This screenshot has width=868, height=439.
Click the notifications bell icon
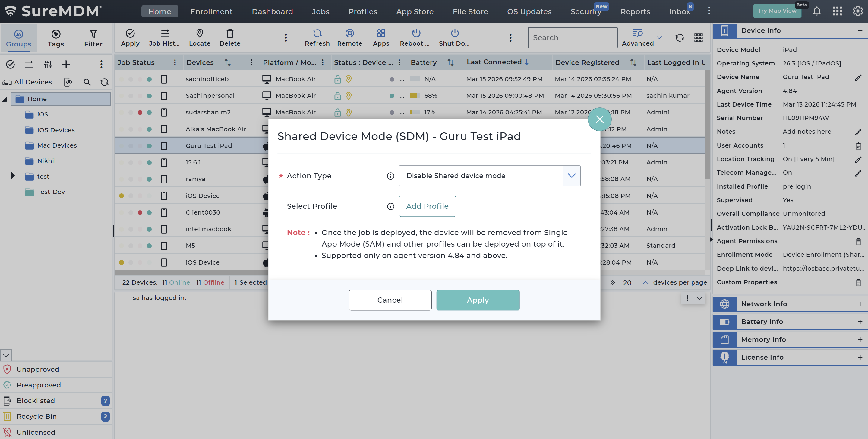point(816,11)
